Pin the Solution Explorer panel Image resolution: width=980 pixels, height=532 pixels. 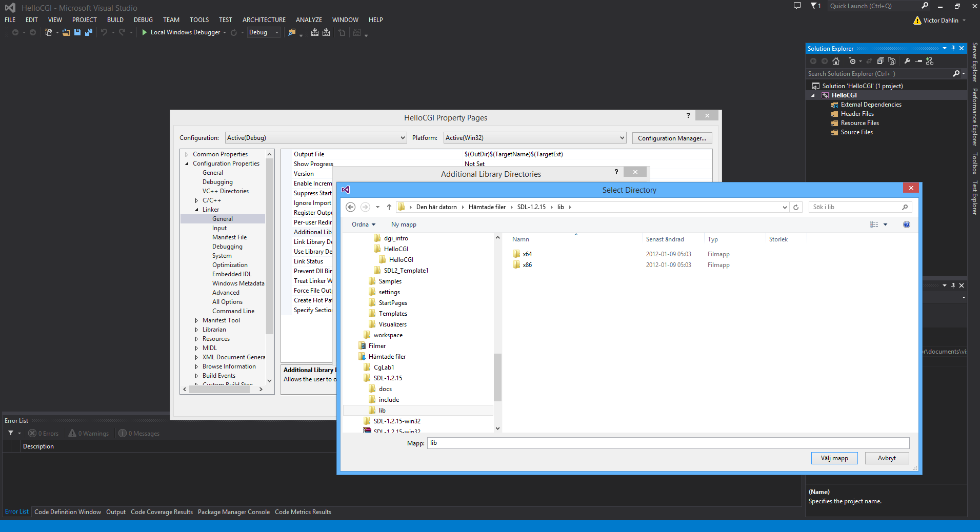tap(953, 48)
